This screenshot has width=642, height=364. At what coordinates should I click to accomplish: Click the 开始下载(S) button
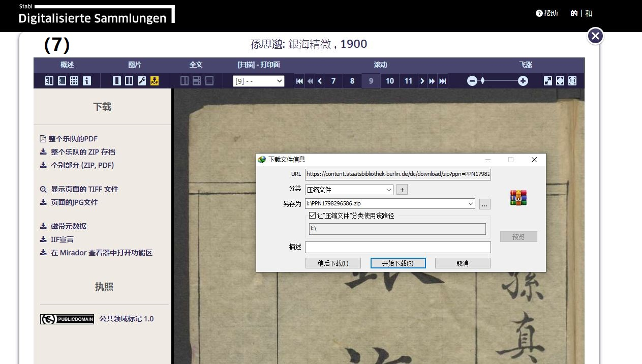[x=398, y=263]
